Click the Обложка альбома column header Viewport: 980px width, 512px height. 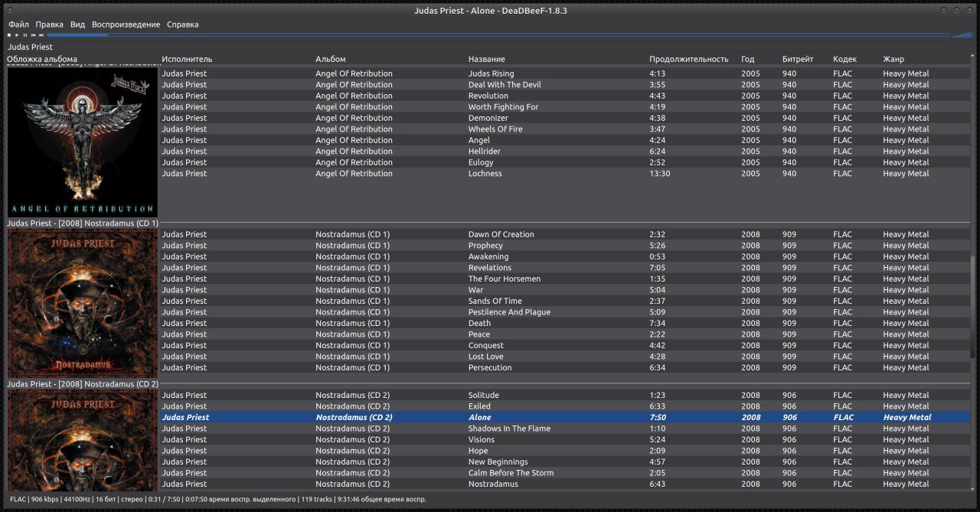(42, 59)
